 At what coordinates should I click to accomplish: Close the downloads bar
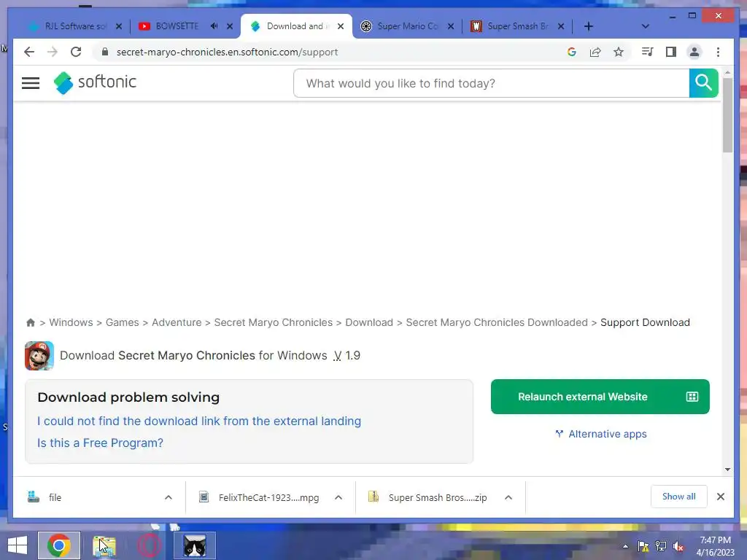(x=720, y=497)
